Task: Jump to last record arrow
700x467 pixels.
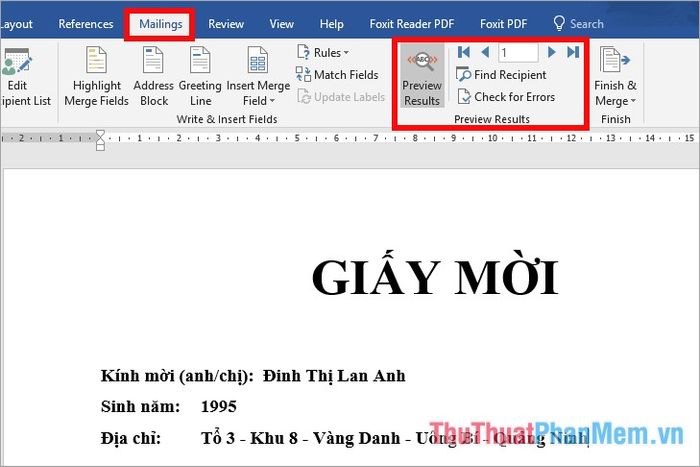Action: pos(572,52)
